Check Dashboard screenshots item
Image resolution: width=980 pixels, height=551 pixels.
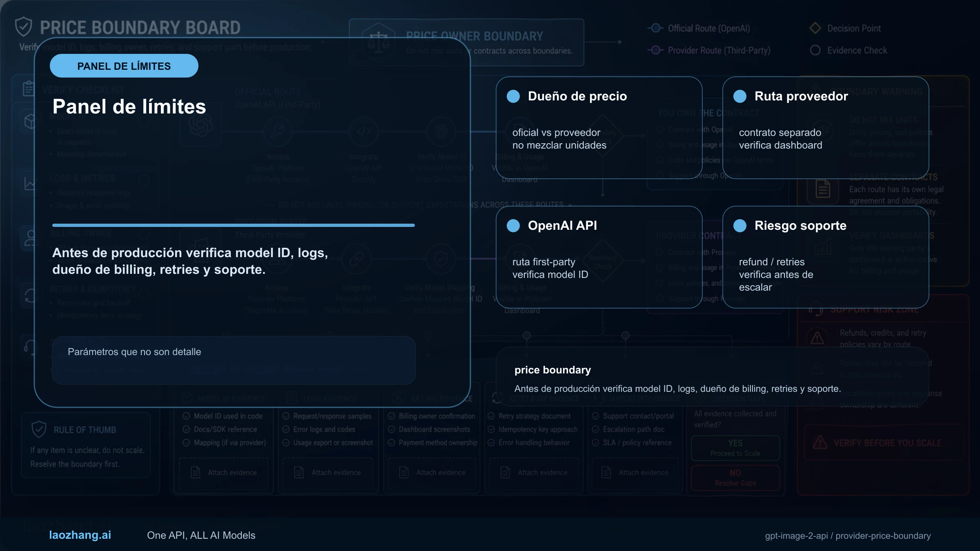coord(391,429)
